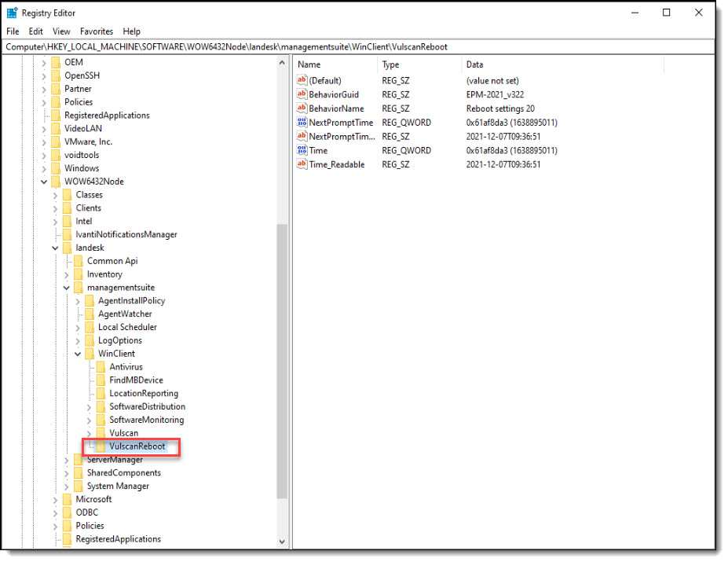Open the Favorites menu

96,31
